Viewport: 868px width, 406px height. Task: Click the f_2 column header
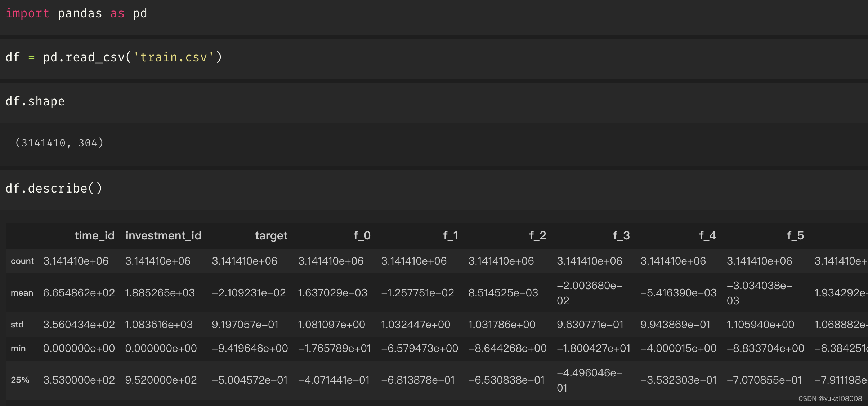(538, 235)
